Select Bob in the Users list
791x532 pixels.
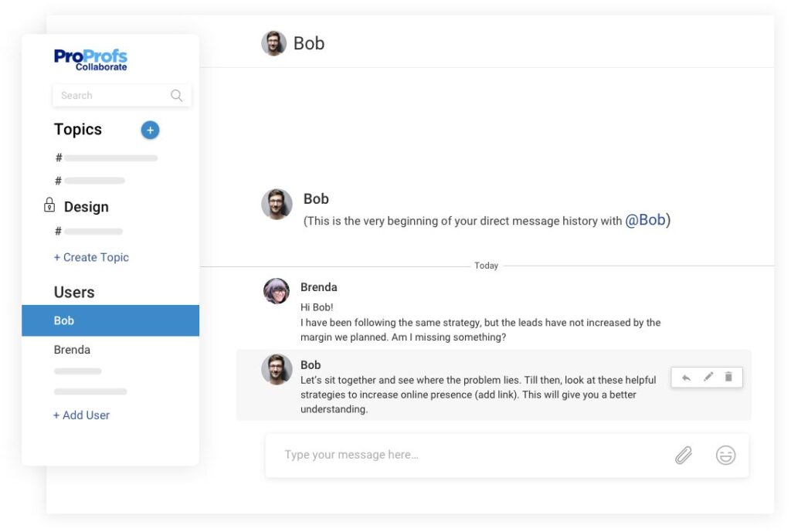[x=110, y=320]
